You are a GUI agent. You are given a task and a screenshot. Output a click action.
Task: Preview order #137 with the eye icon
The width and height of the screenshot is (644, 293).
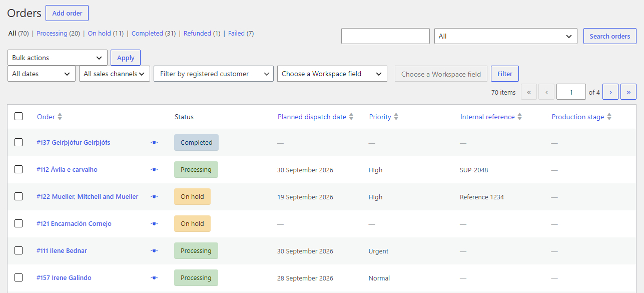[154, 143]
